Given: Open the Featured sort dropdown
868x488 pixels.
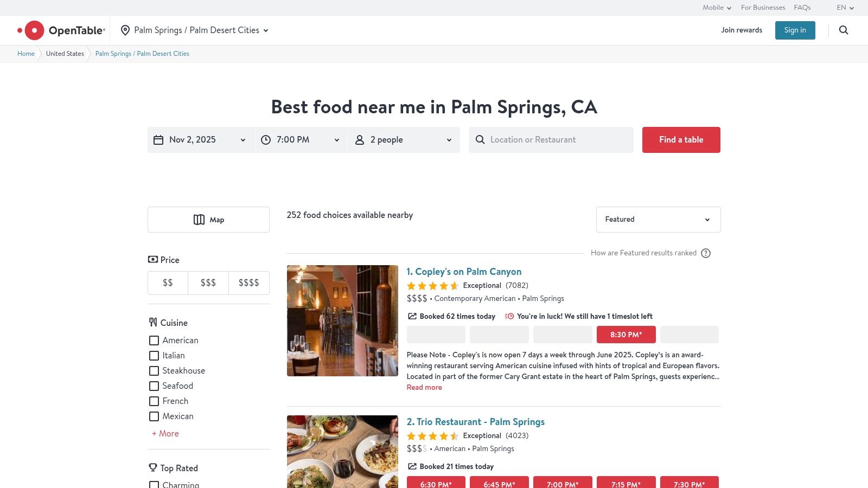Looking at the screenshot, I should (x=658, y=220).
